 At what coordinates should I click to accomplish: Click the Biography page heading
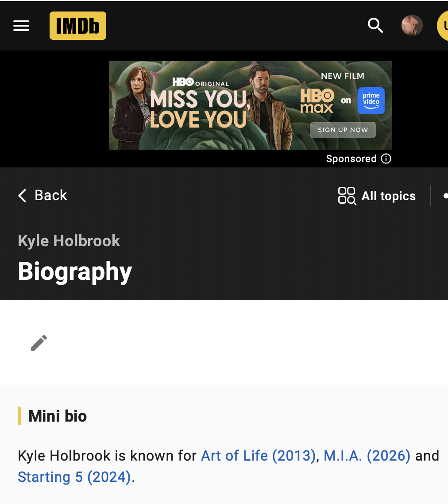(75, 271)
